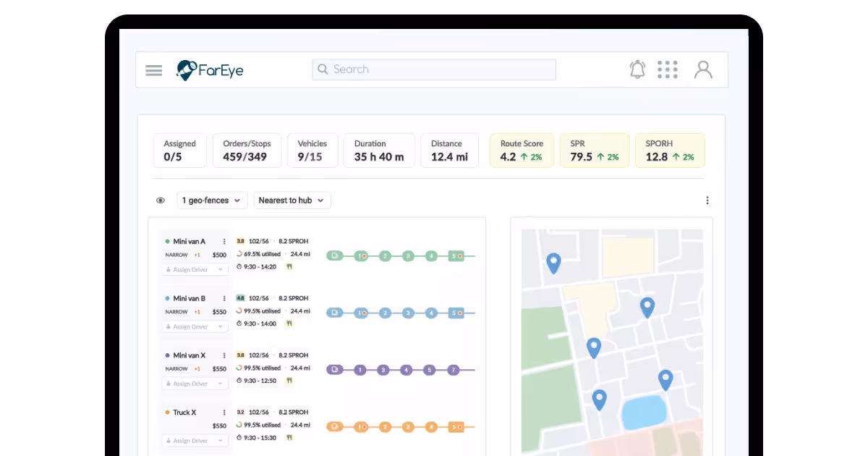Open the Nearest to hub dropdown
The width and height of the screenshot is (868, 456).
click(292, 200)
